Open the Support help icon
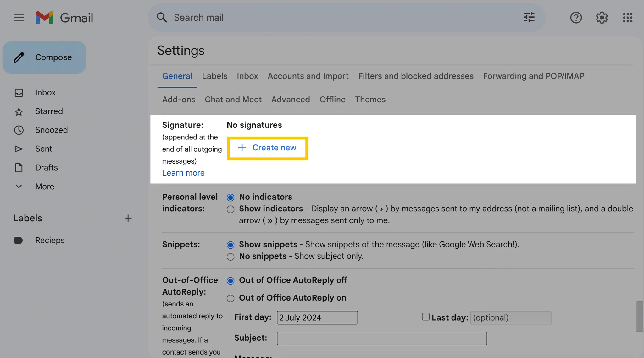Viewport: 644px width, 358px height. (576, 18)
